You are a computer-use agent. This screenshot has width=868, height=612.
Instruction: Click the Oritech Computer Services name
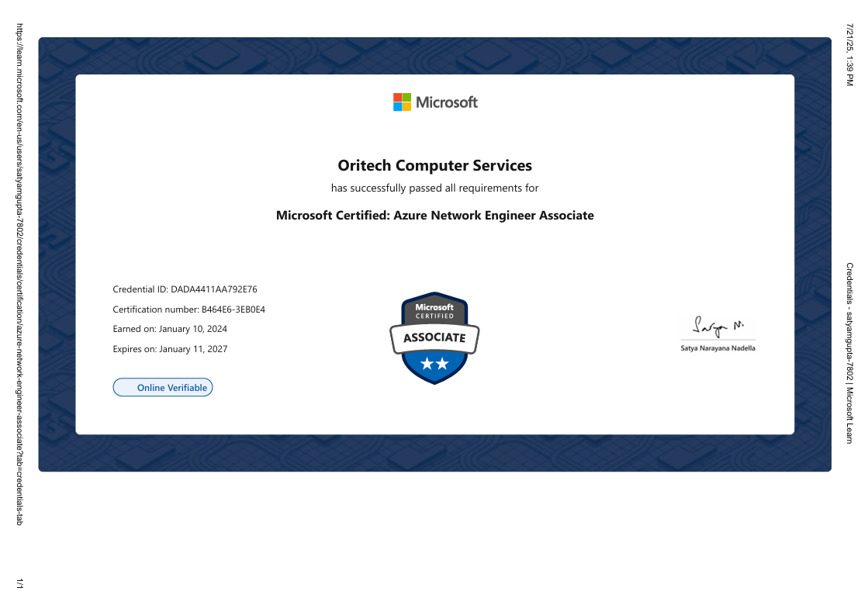pos(434,165)
